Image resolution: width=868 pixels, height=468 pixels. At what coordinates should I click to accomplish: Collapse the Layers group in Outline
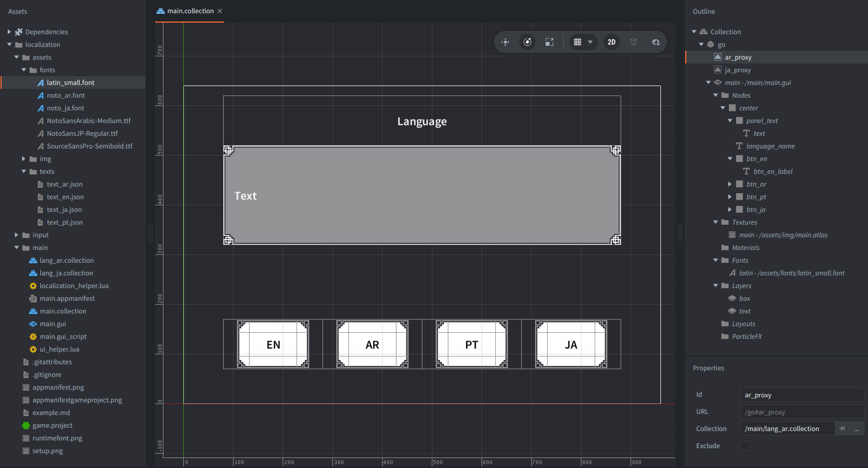coord(716,286)
